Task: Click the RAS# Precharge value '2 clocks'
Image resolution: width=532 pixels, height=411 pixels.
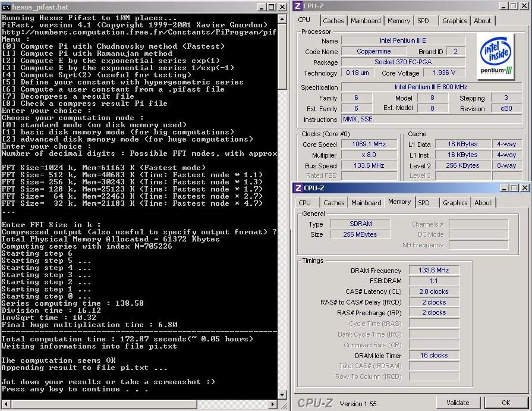Action: [434, 313]
